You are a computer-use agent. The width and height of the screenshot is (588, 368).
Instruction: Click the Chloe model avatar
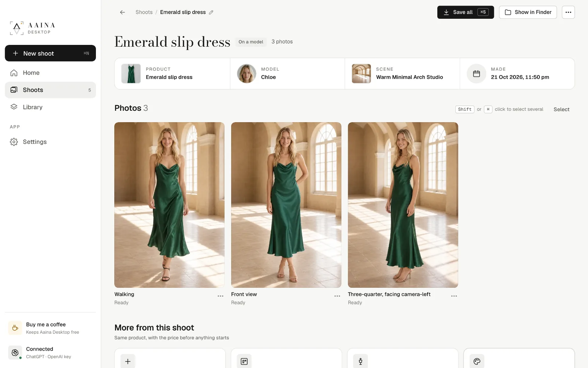point(247,74)
